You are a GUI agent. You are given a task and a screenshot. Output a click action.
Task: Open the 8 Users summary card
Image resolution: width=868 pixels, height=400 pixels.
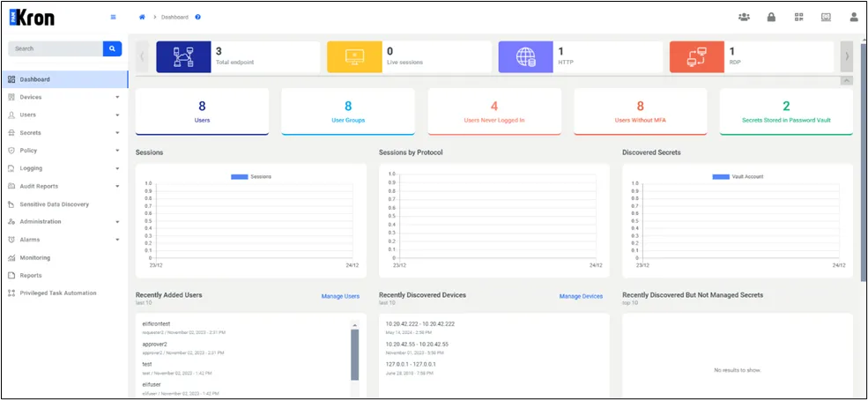pos(202,111)
